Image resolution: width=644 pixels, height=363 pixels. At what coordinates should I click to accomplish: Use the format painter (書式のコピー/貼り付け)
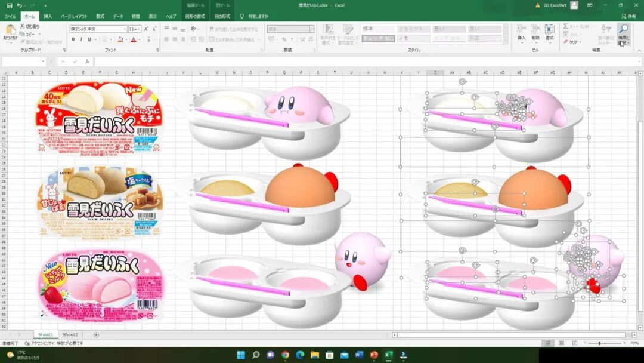click(41, 42)
